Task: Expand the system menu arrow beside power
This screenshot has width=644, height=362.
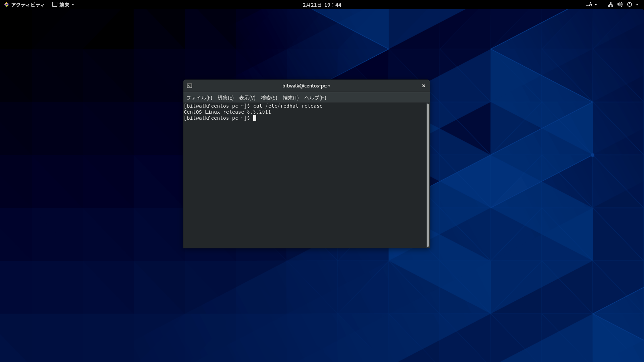Action: pyautogui.click(x=637, y=5)
